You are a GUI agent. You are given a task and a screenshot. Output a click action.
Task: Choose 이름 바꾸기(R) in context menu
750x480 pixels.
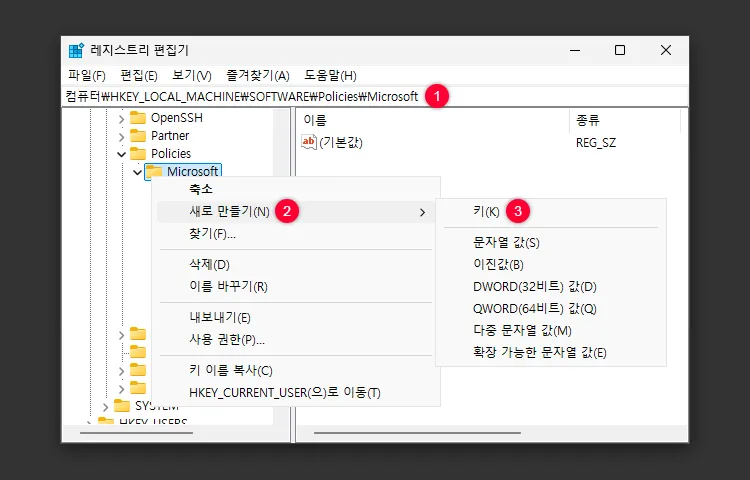coord(296,286)
